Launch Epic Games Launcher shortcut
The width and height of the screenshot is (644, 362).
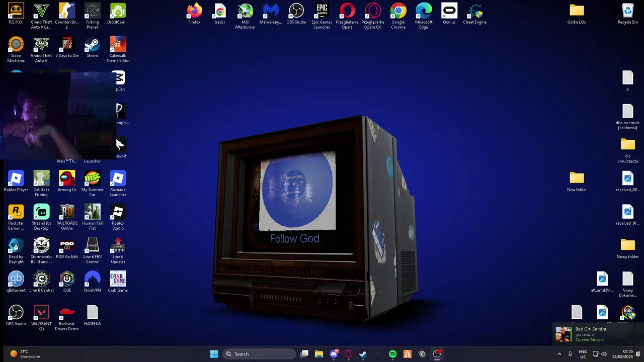(x=321, y=16)
